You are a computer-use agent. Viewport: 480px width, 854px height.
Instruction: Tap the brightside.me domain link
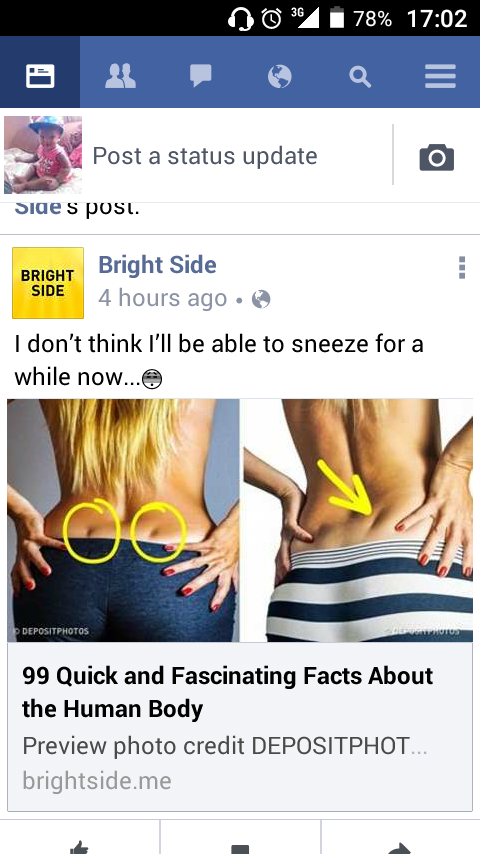[x=97, y=780]
